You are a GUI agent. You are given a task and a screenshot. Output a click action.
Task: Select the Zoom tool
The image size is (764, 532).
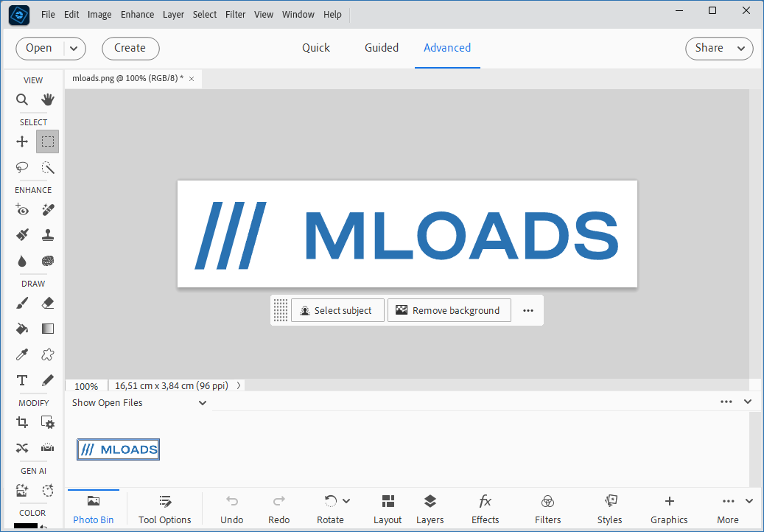point(22,100)
